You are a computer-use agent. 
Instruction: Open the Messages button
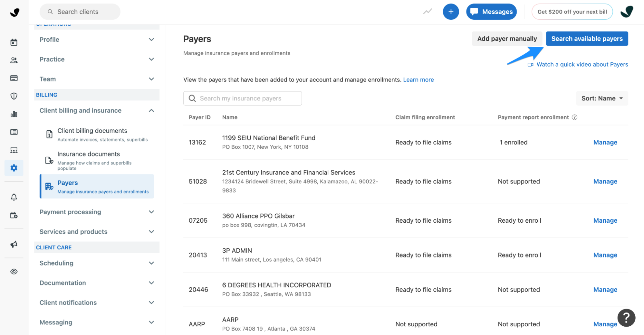coord(491,12)
